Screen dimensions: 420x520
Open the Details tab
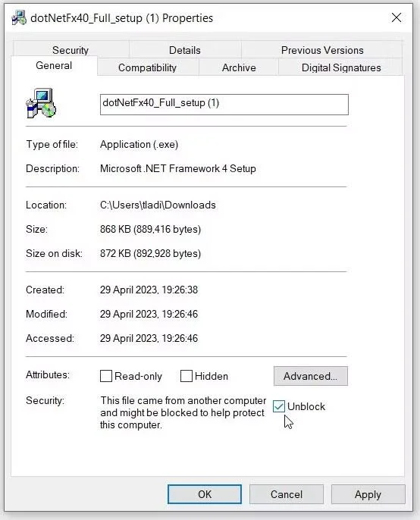pyautogui.click(x=185, y=50)
